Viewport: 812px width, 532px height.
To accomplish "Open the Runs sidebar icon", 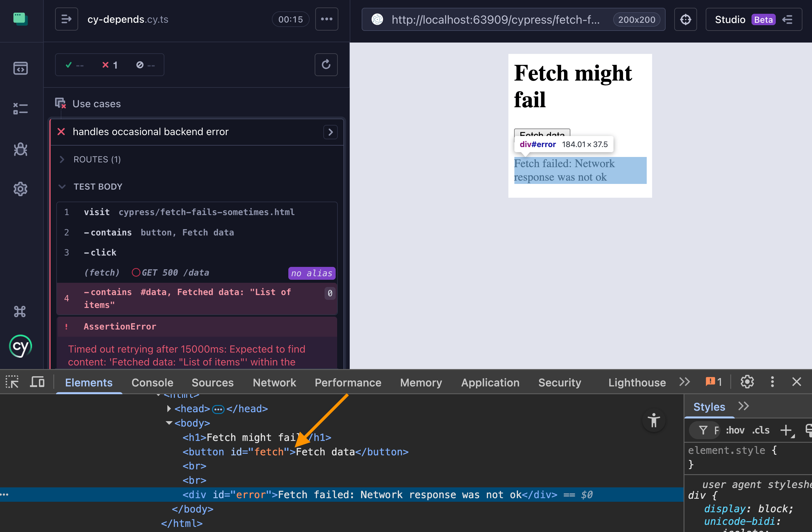I will pyautogui.click(x=20, y=108).
